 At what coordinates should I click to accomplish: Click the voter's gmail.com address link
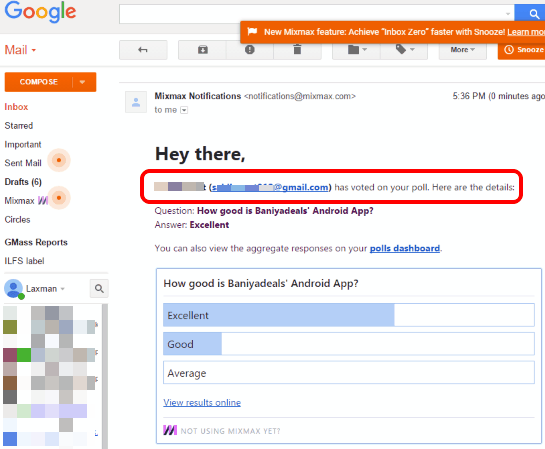click(270, 187)
